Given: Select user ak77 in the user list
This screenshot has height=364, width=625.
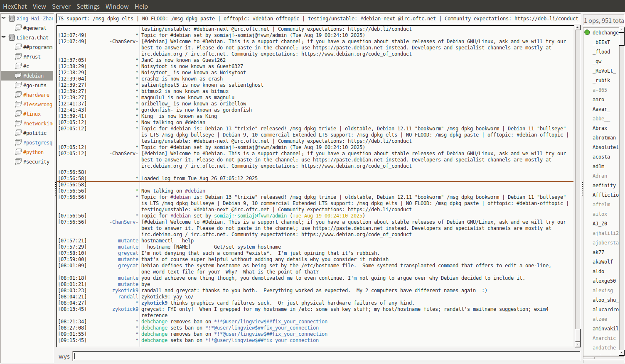Looking at the screenshot, I should pyautogui.click(x=598, y=252).
